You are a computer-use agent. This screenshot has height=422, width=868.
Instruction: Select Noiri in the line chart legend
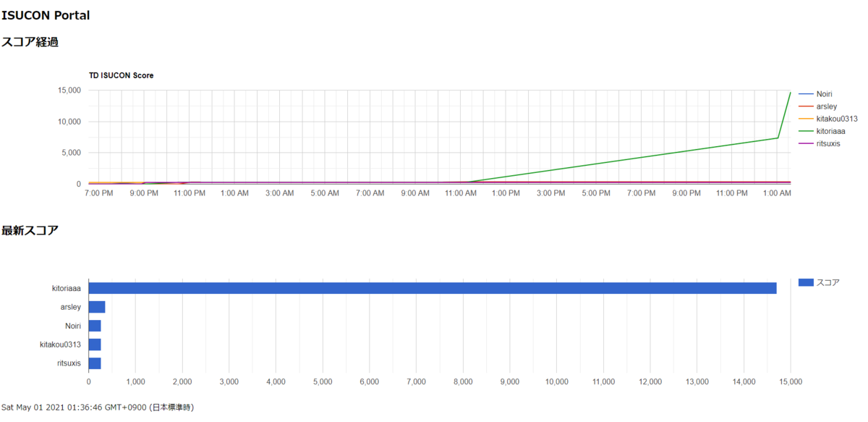pos(825,94)
